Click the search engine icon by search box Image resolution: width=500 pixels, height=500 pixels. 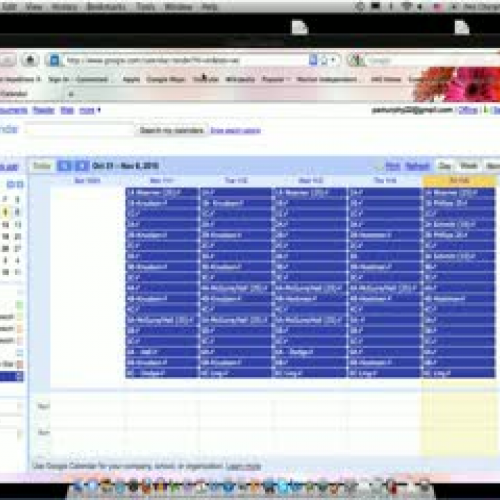coord(356,61)
